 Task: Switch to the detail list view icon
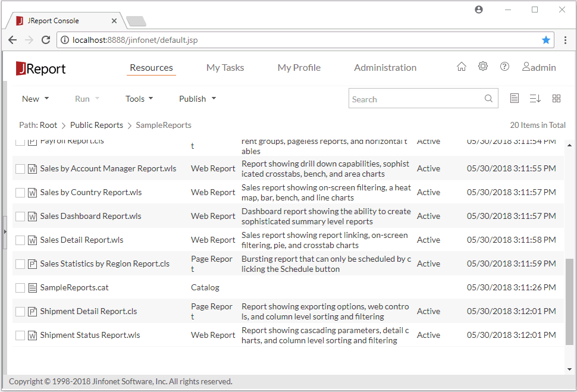515,98
